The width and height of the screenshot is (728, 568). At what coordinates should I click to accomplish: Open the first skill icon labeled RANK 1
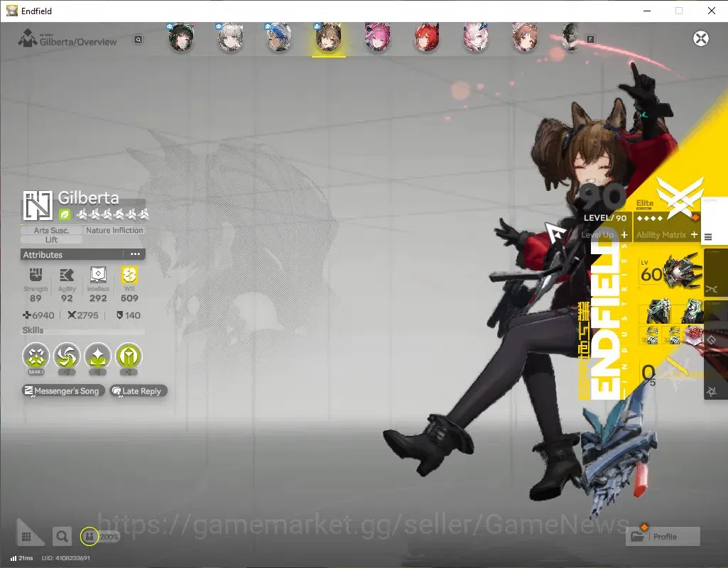[36, 356]
